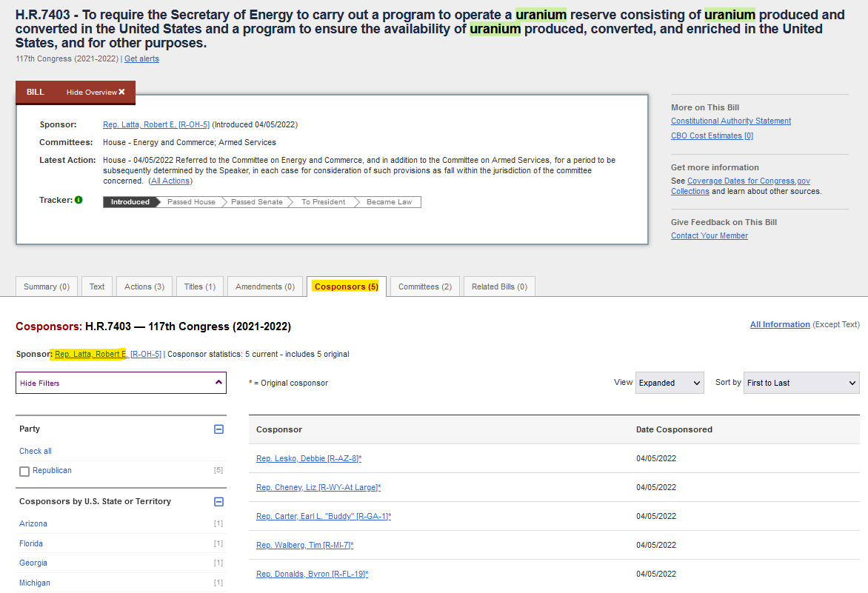Viewport: 868px width, 593px height.
Task: Open Rep. Walberg, Tim cosponsor link
Action: click(x=305, y=545)
